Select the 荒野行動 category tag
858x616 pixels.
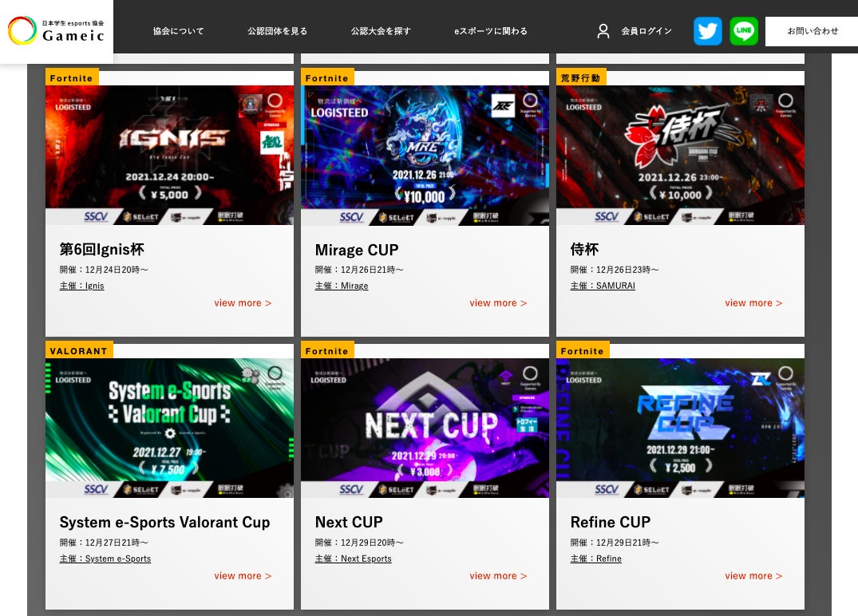pyautogui.click(x=580, y=77)
